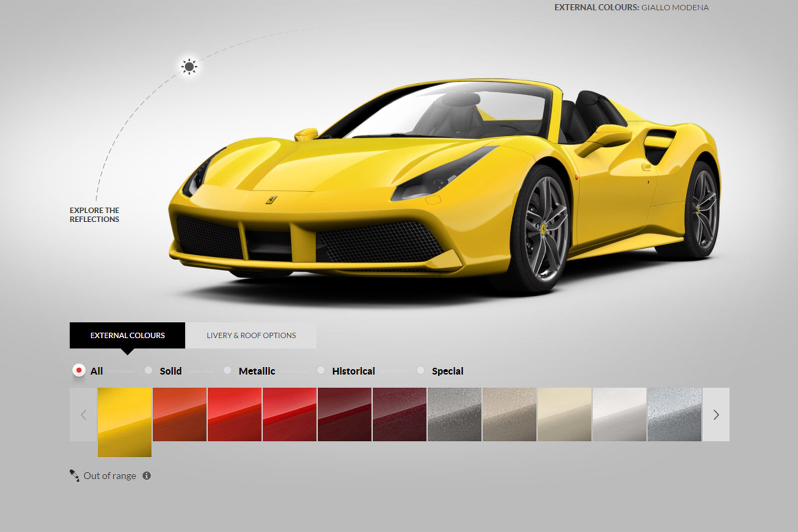Choose the light silver-blue metallic swatch
Screen dimensions: 798x532
[674, 414]
